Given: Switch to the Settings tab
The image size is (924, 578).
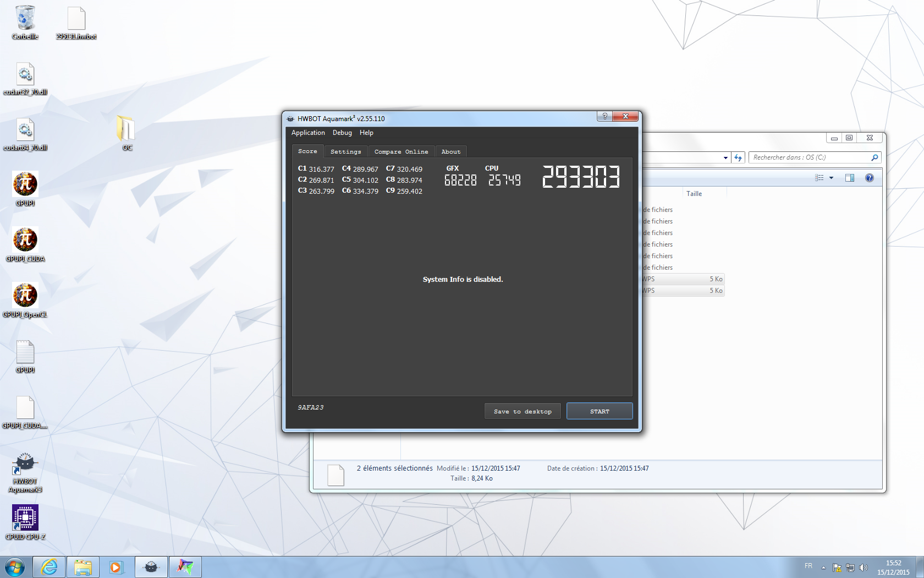Looking at the screenshot, I should (x=345, y=151).
